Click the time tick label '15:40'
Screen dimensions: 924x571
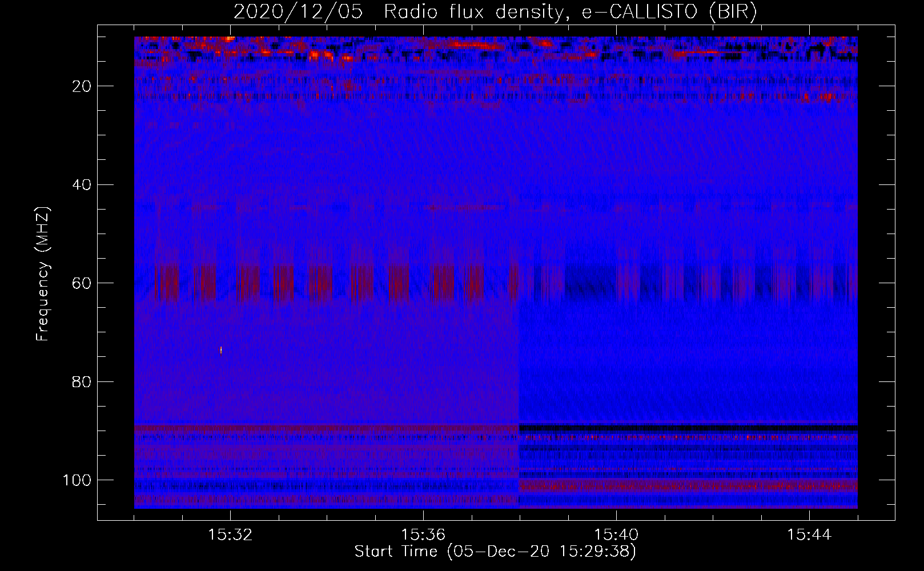[616, 535]
